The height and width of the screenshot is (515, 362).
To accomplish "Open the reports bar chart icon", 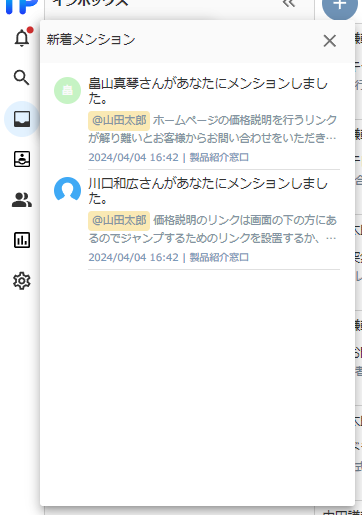I will (x=22, y=240).
